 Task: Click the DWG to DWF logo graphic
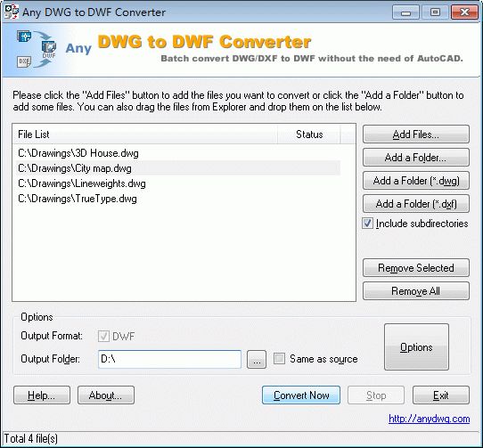coord(37,49)
